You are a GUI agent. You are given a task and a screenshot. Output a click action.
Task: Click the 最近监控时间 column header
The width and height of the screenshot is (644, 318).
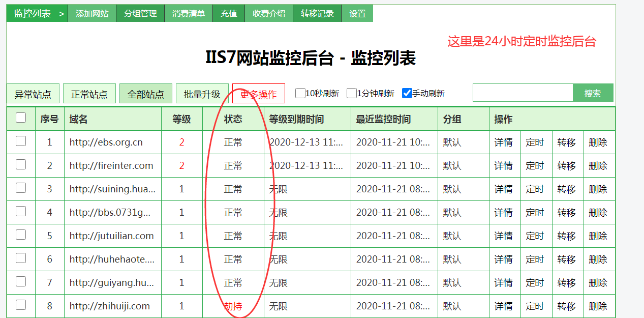383,120
